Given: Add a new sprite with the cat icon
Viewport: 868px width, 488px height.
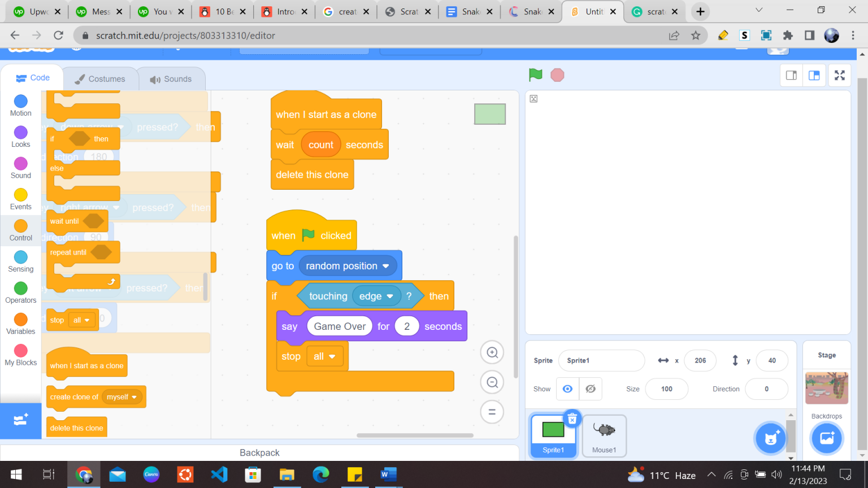Looking at the screenshot, I should pos(770,438).
